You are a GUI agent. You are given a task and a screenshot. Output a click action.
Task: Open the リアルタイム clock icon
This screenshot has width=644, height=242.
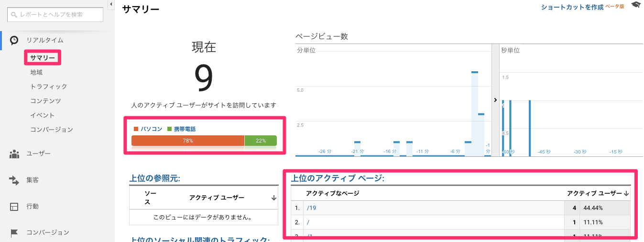pos(14,40)
